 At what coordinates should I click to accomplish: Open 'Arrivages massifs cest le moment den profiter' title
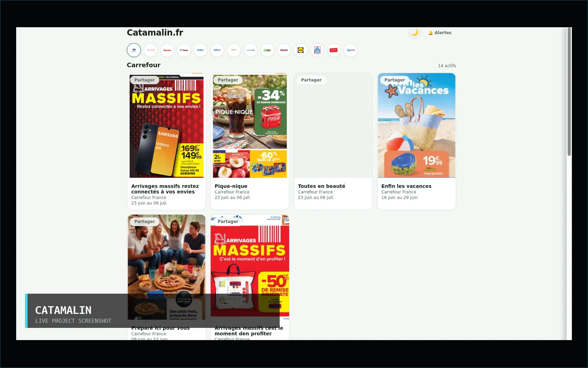point(249,330)
